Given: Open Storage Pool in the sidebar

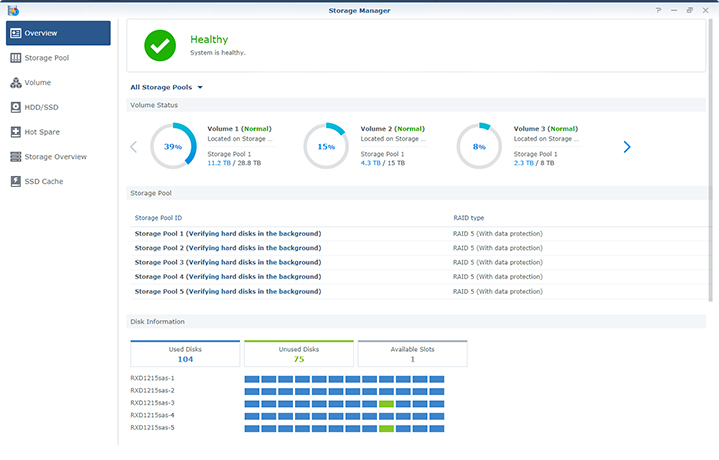Looking at the screenshot, I should coord(58,58).
